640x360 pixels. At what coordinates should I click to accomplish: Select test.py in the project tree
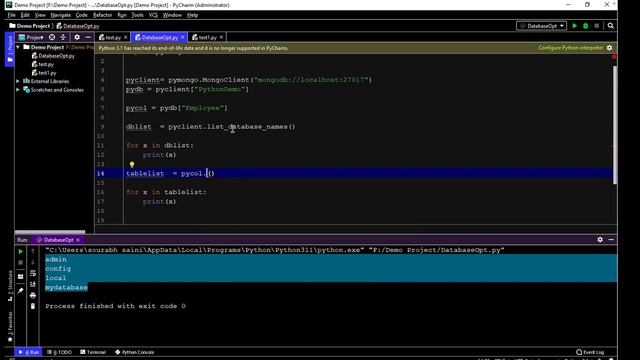point(43,64)
